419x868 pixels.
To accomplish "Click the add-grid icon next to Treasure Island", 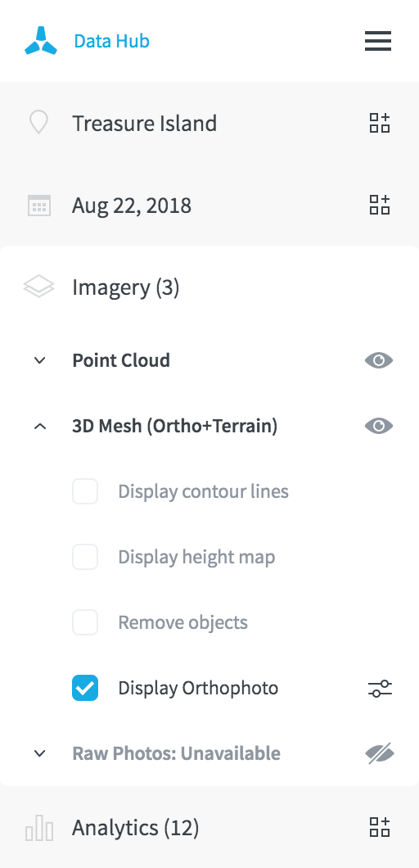I will tap(380, 123).
